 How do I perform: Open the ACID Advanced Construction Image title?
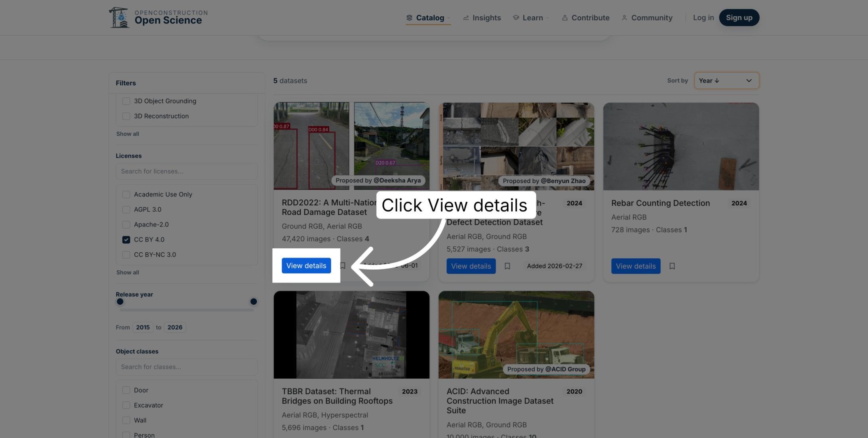[500, 401]
